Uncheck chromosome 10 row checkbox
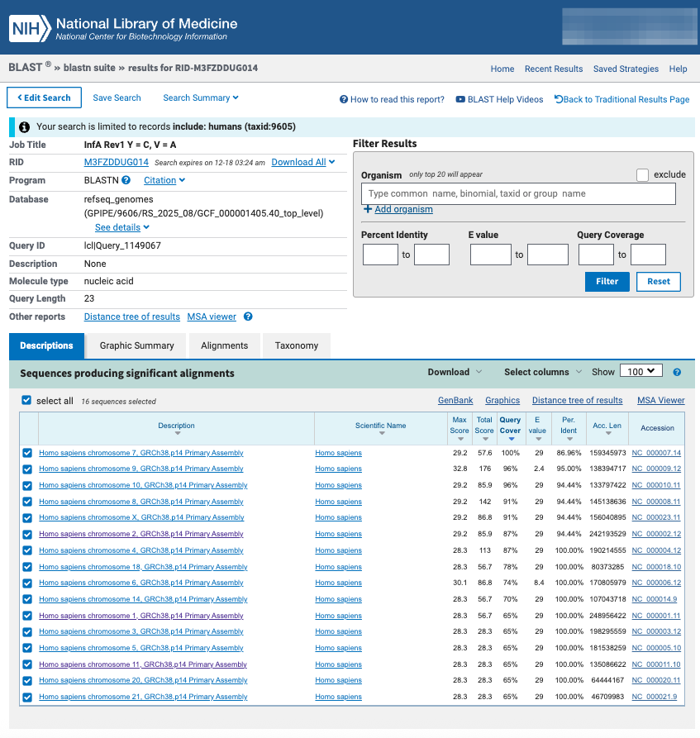The image size is (700, 738). [x=27, y=486]
